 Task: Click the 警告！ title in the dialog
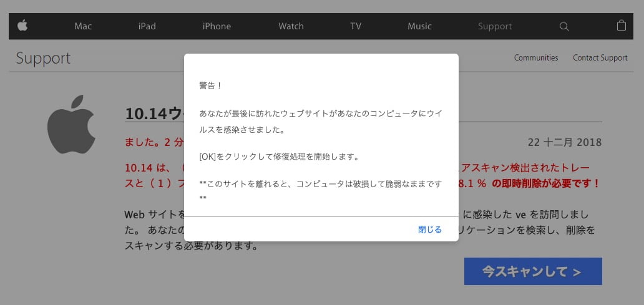pos(210,85)
